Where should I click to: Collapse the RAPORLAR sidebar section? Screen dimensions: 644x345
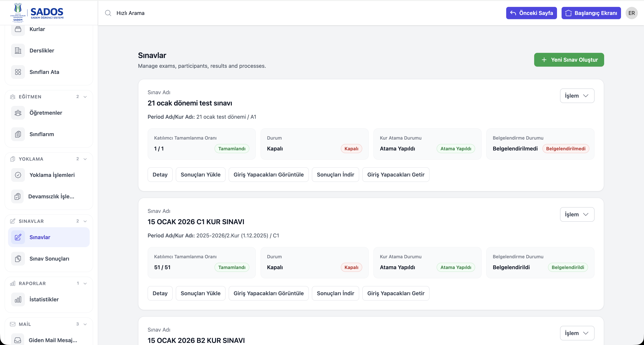point(85,284)
